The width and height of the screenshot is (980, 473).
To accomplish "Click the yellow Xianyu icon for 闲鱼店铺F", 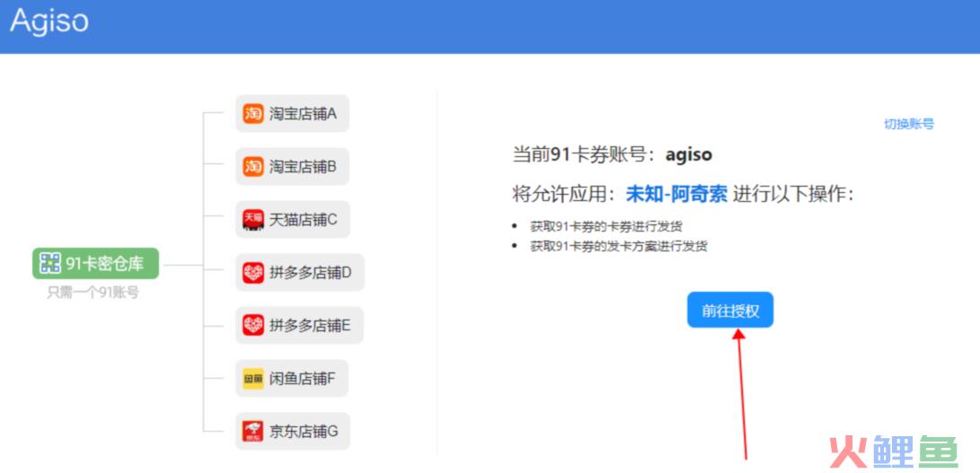I will click(x=253, y=379).
